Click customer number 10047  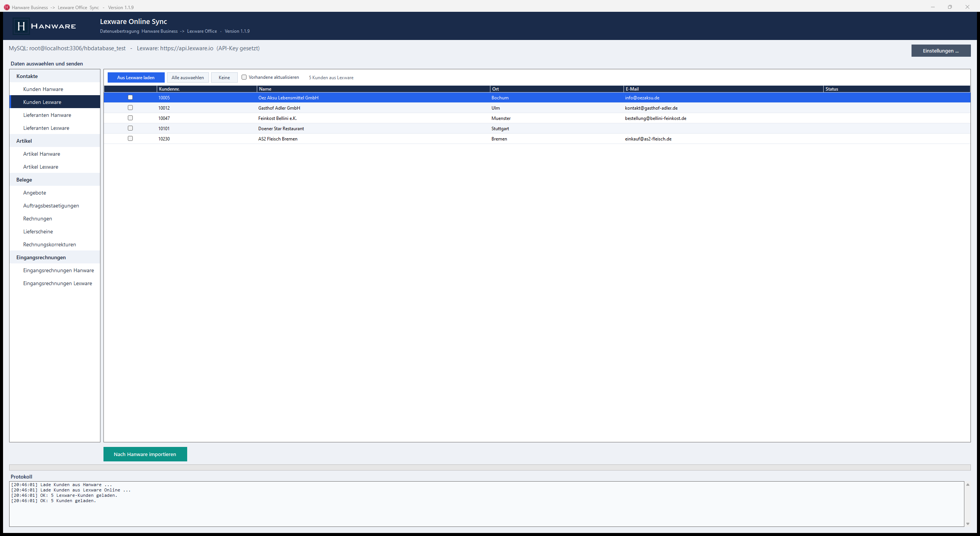coord(164,118)
